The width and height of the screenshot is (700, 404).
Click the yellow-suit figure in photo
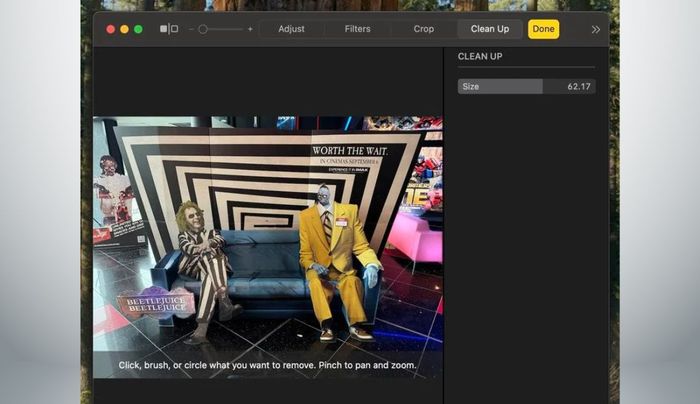[337, 261]
